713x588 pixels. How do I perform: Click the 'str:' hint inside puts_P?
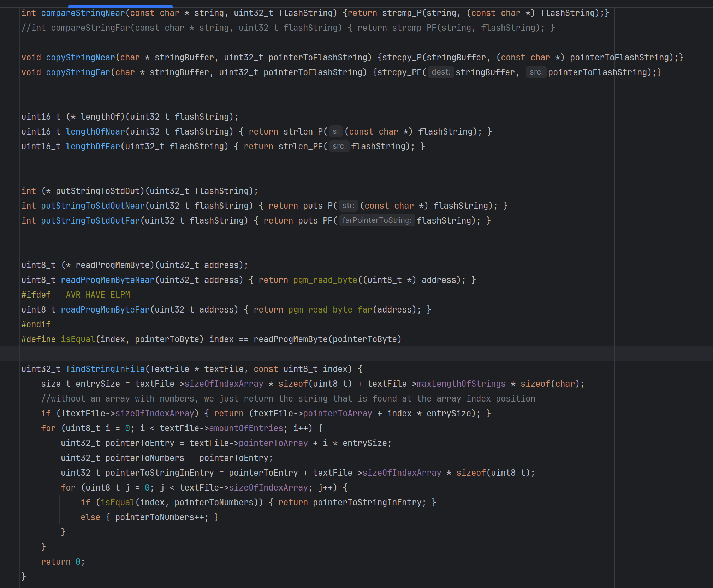[348, 206]
